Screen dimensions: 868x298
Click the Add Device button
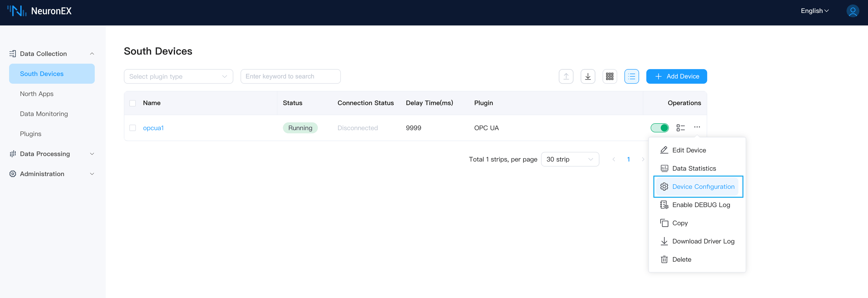coord(676,76)
